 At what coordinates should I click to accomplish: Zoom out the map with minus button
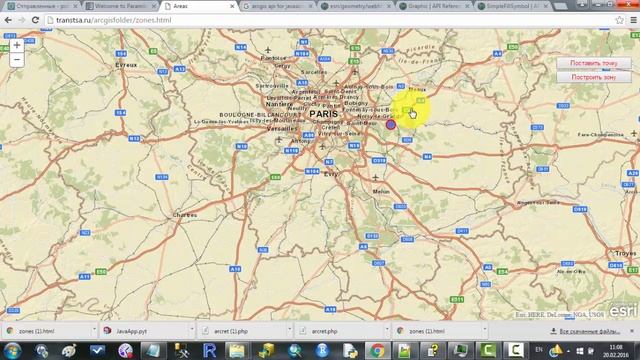coord(17,60)
